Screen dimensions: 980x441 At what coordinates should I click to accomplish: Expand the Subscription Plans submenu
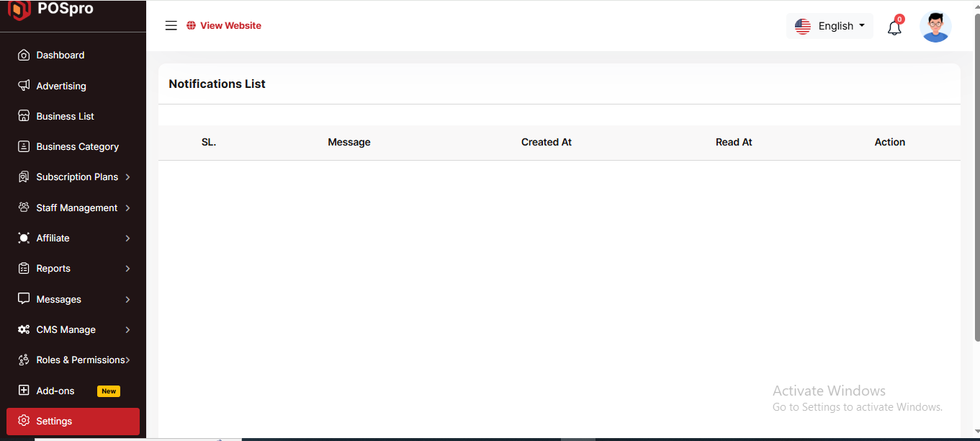(127, 177)
